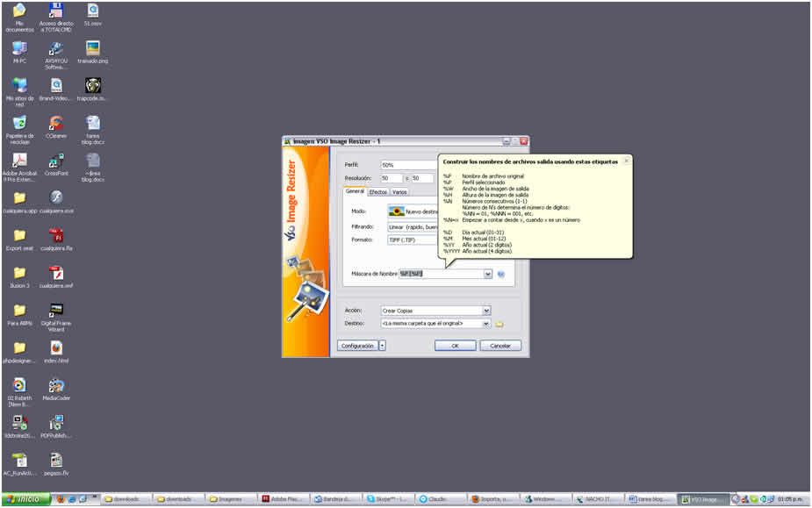Click the Configuración button
This screenshot has width=812, height=508.
(x=358, y=346)
